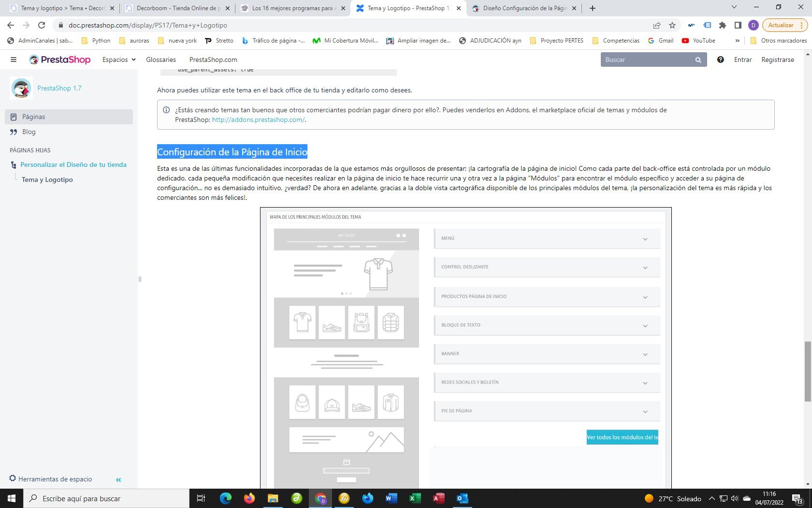Open the Confluence sidebar hamburger menu
Screen dimensions: 812x508
(x=14, y=60)
